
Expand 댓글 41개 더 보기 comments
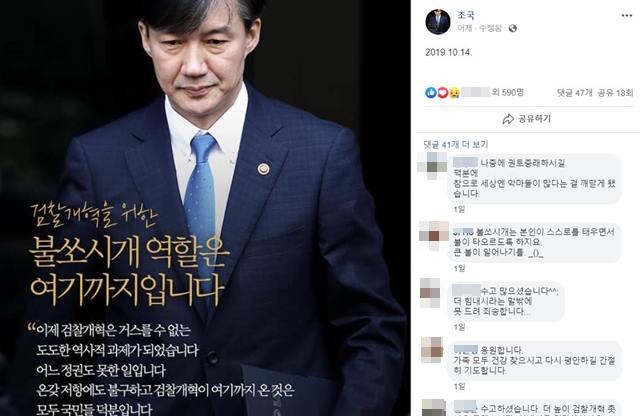(456, 145)
